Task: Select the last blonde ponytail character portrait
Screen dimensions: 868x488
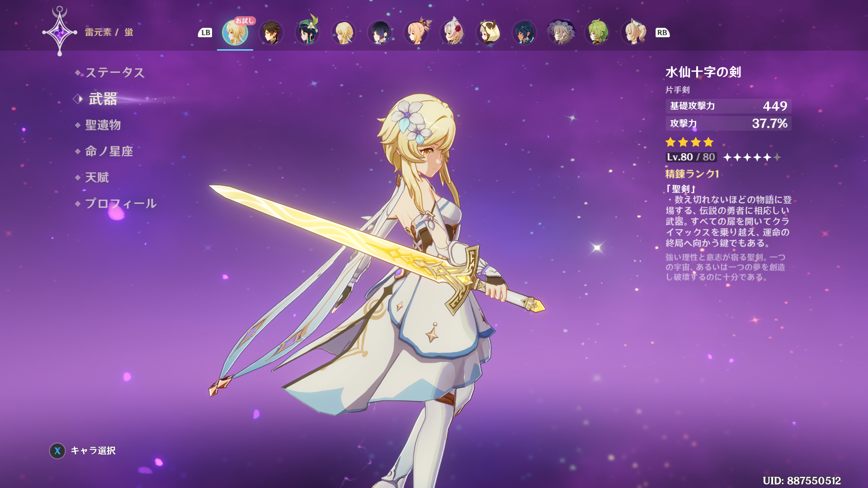Action: [633, 33]
